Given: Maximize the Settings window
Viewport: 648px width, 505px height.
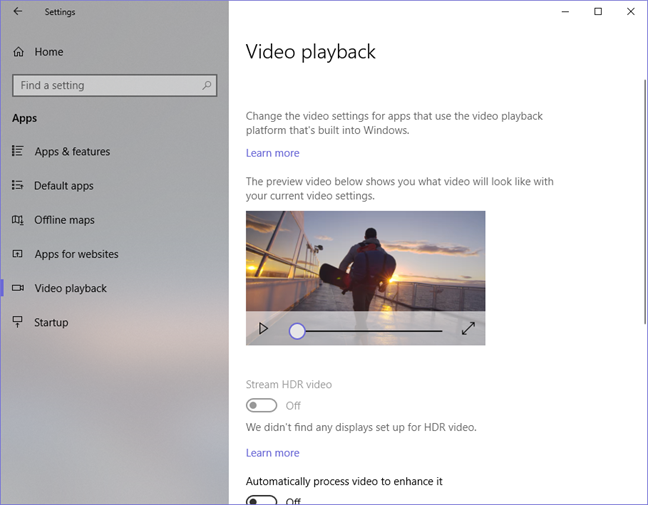Looking at the screenshot, I should pyautogui.click(x=598, y=12).
